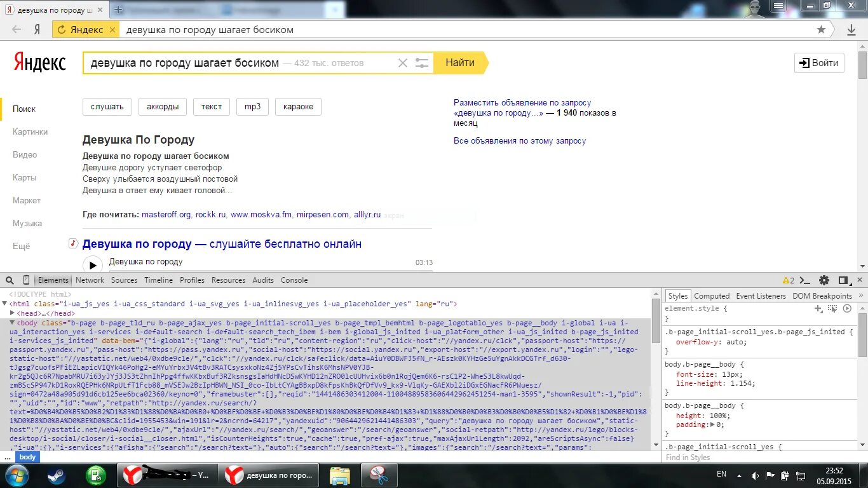
Task: Open 'Все объявления по этому запросу' link
Action: click(x=520, y=141)
